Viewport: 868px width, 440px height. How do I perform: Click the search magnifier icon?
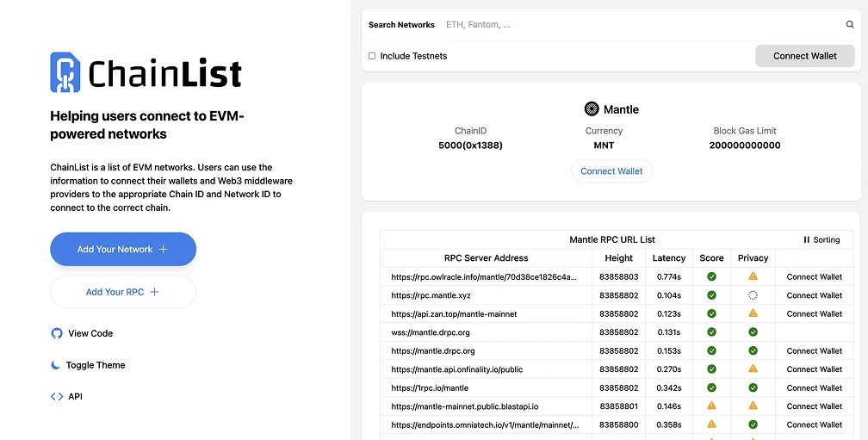coord(850,24)
